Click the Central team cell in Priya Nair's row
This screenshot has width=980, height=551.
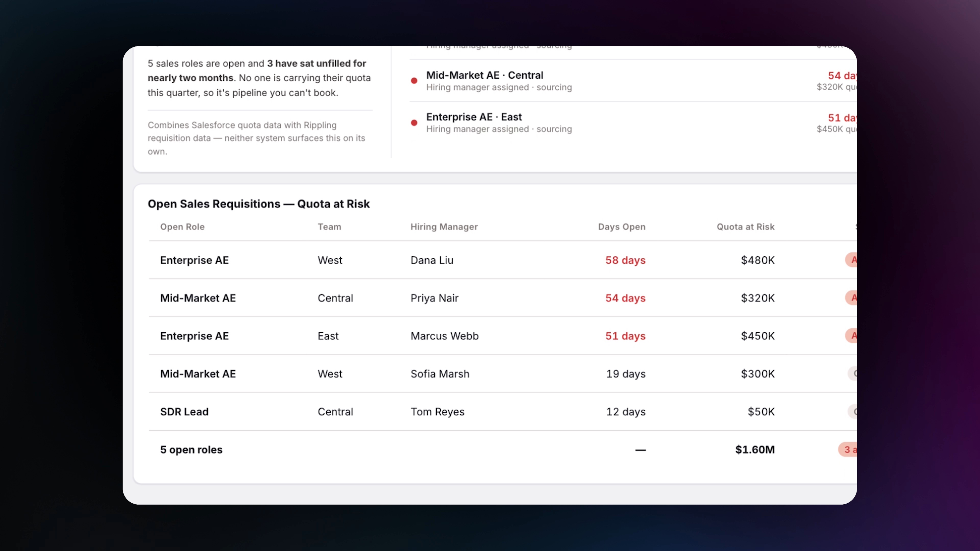pos(335,298)
